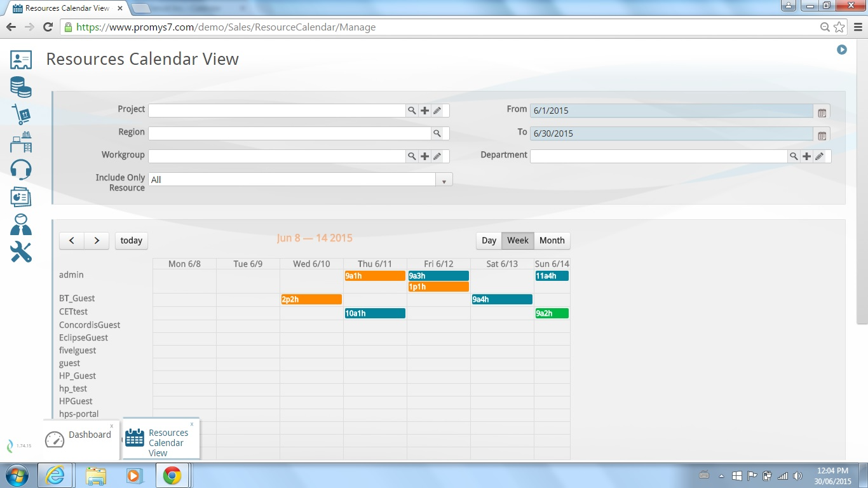Select EclipseGuest resource row label

pos(83,338)
